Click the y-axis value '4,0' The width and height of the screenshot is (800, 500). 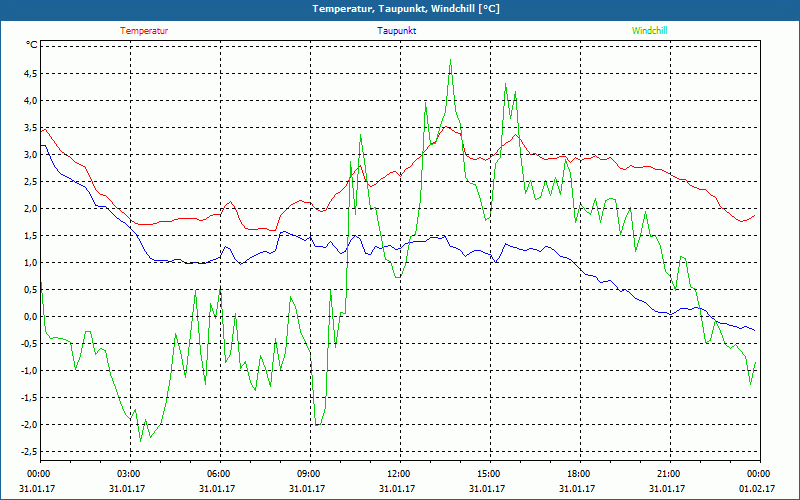(x=31, y=101)
